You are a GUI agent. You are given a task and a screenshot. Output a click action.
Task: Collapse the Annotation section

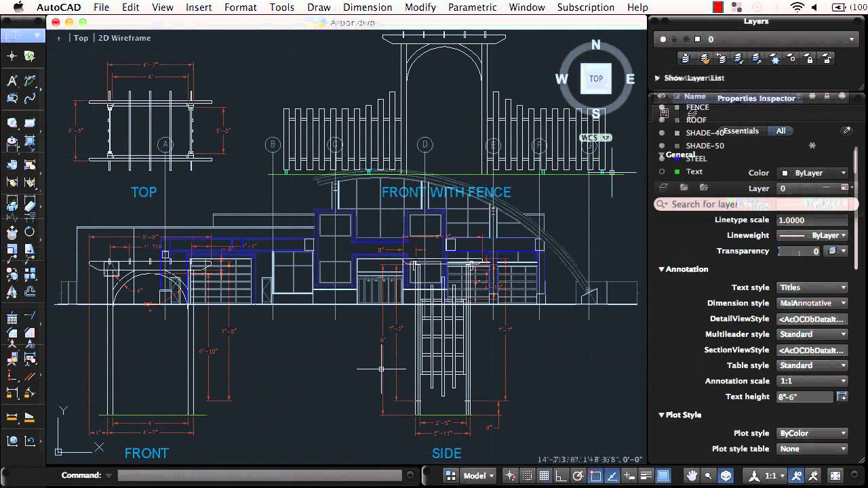point(662,269)
